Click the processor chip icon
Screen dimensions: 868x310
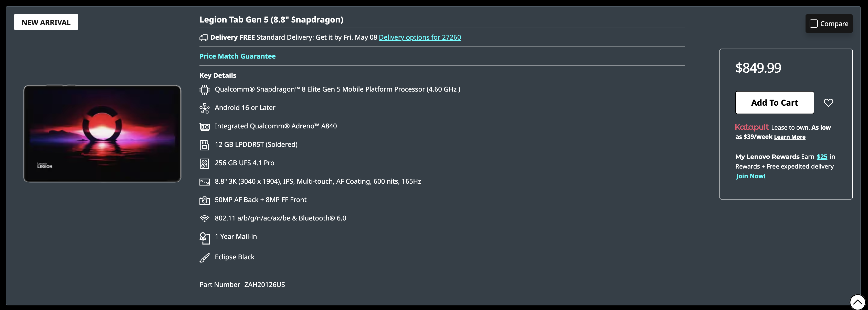204,90
